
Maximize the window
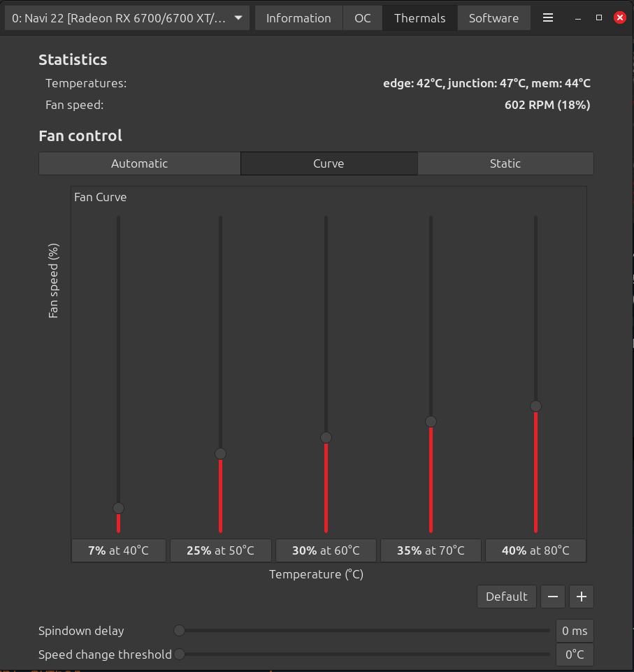tap(599, 17)
